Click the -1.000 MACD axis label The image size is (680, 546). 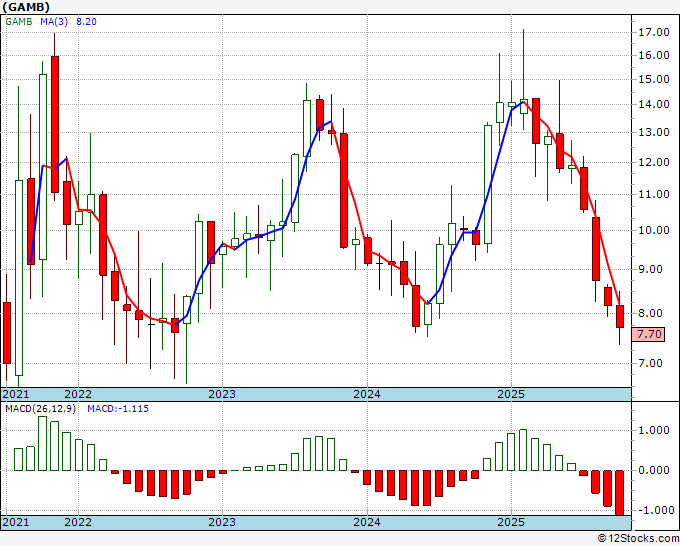click(654, 510)
